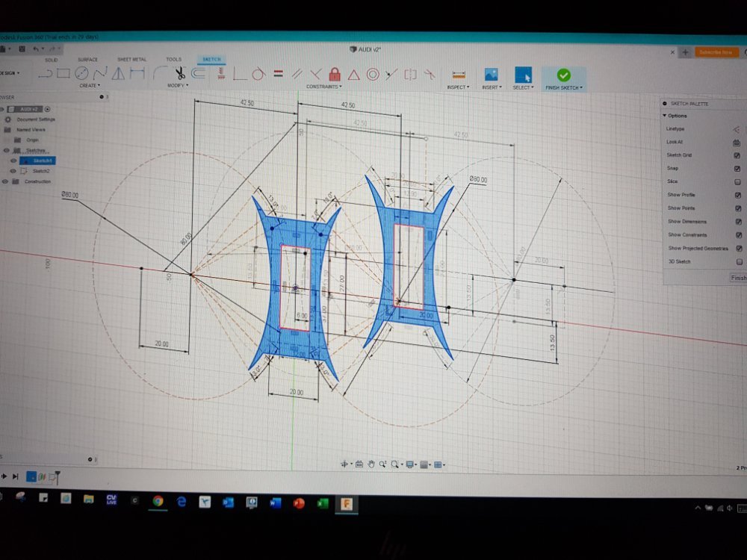Click the Look At navigation icon
747x560 pixels.
[359, 464]
